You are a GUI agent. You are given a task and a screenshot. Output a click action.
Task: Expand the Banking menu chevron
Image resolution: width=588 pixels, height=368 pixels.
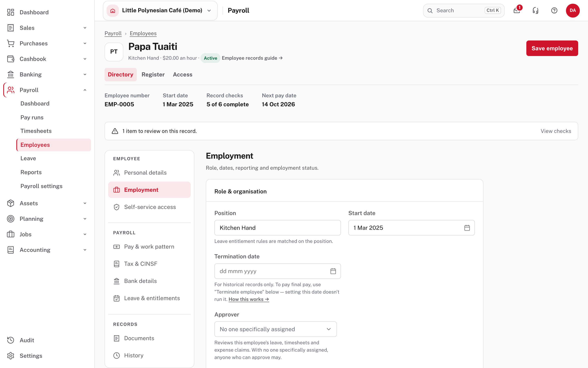pos(85,74)
